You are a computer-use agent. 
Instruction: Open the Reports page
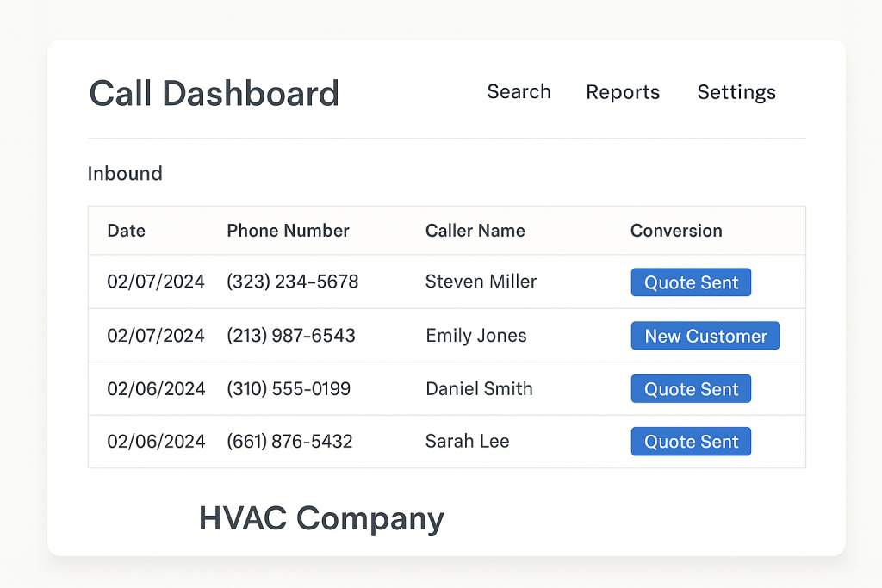623,92
